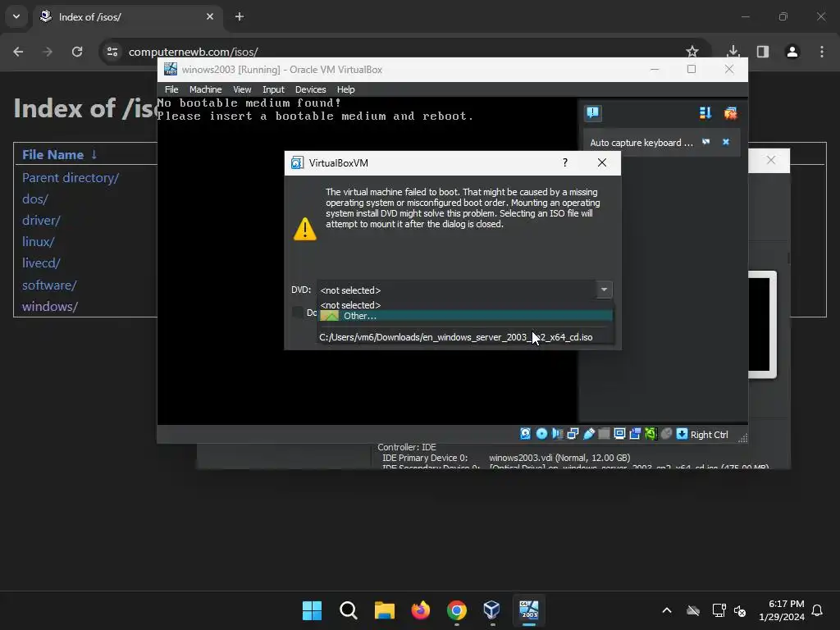Click the muted volume tray icon
The image size is (840, 630).
(x=740, y=610)
